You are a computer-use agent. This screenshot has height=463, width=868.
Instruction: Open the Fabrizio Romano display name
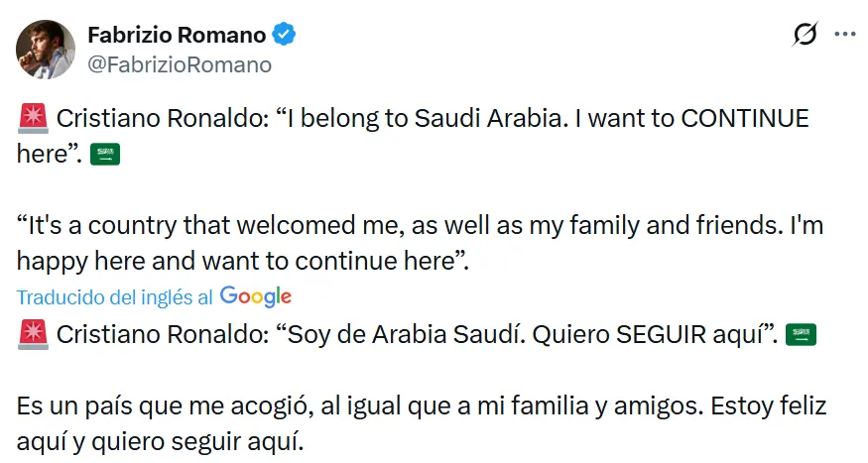point(177,35)
